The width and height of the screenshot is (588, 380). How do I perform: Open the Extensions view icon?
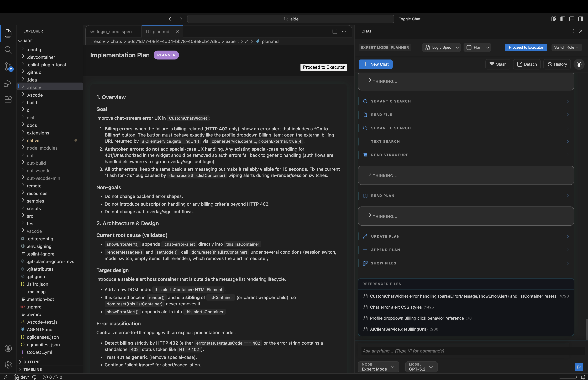(x=8, y=100)
